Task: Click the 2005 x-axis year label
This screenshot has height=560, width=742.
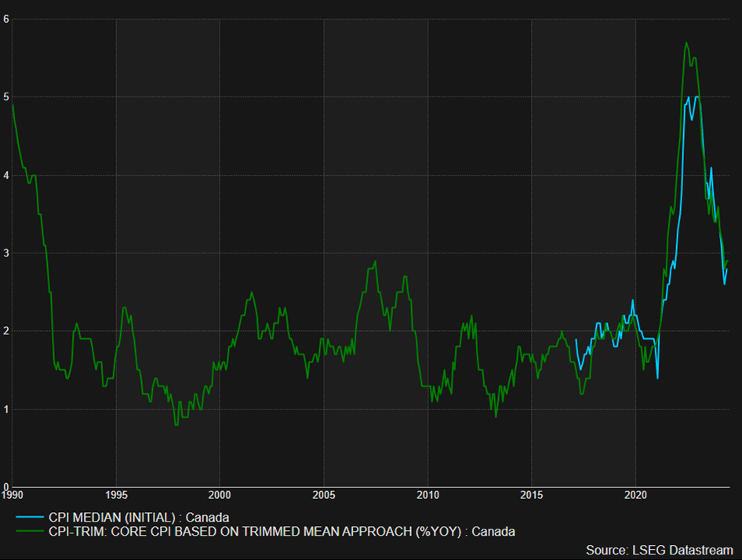Action: tap(324, 495)
